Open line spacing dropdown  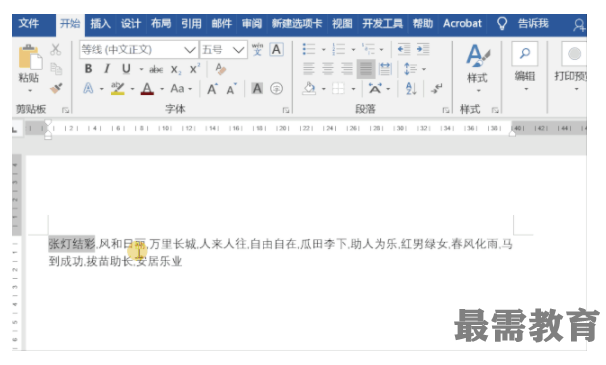(414, 69)
